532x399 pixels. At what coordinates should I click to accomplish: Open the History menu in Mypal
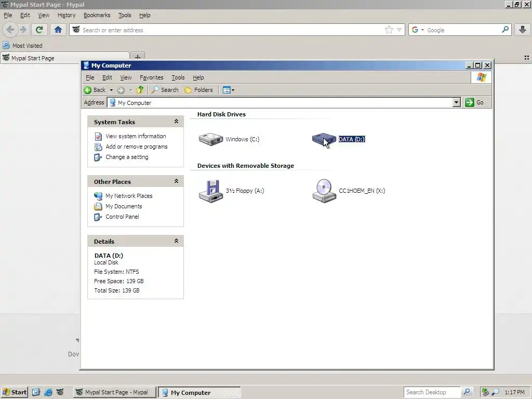point(66,15)
